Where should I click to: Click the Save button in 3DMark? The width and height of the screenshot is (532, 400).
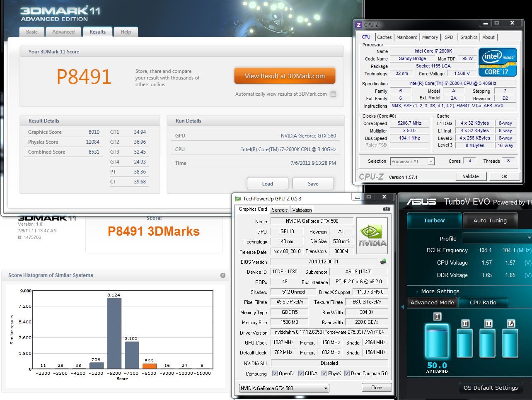coord(313,184)
